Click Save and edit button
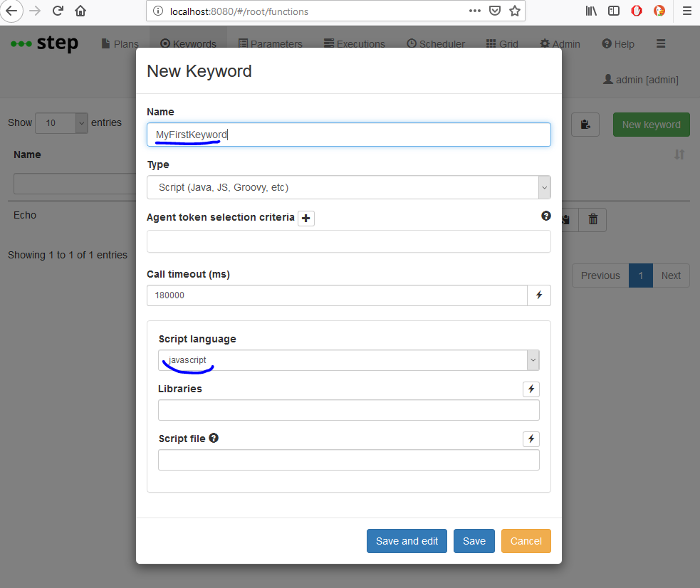 [407, 541]
